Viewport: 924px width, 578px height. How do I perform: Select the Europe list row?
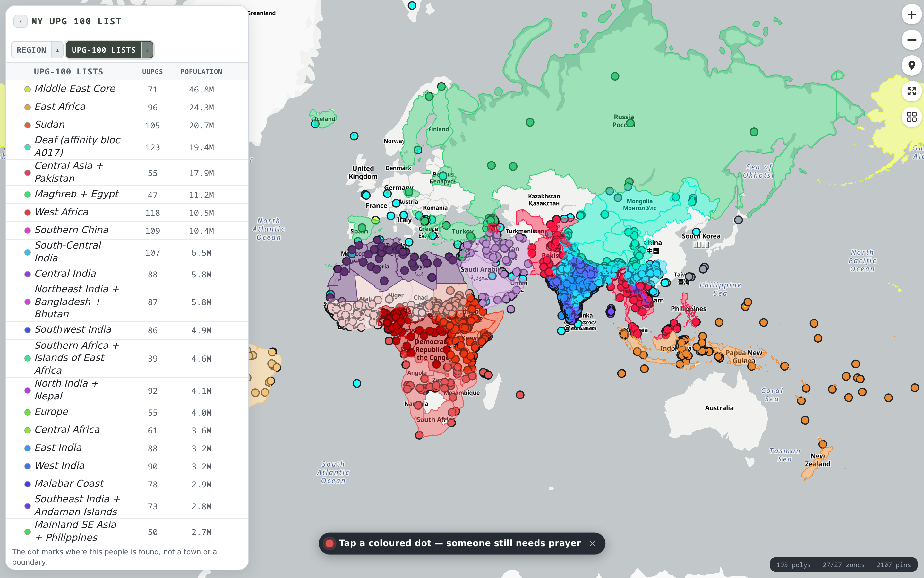(x=127, y=412)
